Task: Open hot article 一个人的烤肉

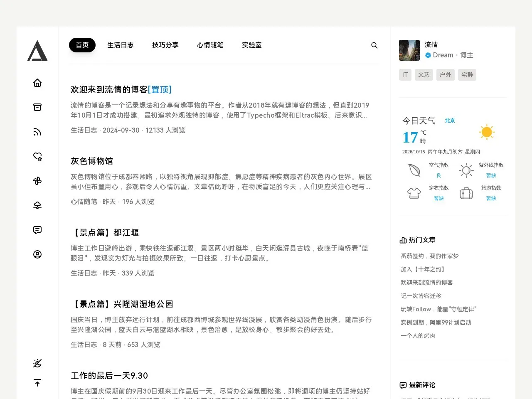Action: pyautogui.click(x=418, y=336)
